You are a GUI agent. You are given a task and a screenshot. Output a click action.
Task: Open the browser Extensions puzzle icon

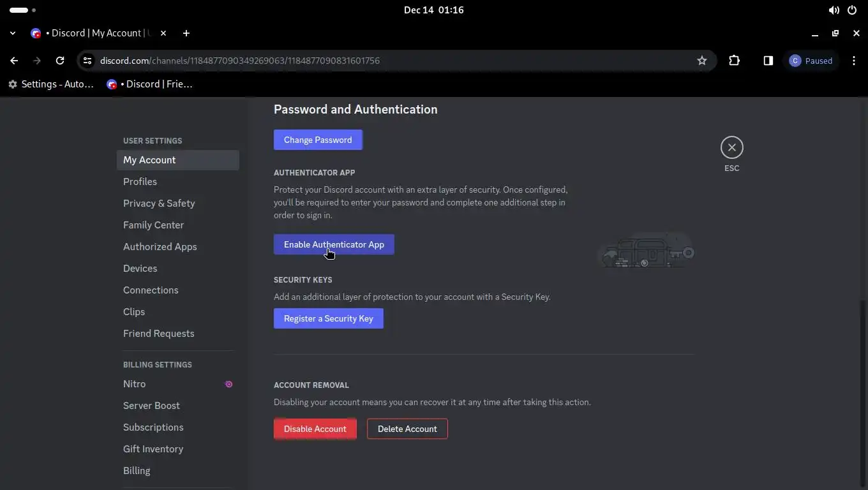(734, 61)
